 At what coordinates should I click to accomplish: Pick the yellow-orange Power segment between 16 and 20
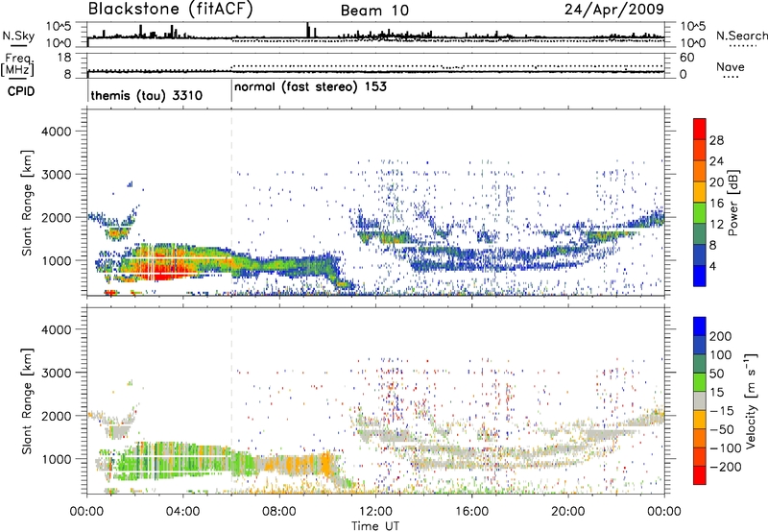pyautogui.click(x=700, y=192)
